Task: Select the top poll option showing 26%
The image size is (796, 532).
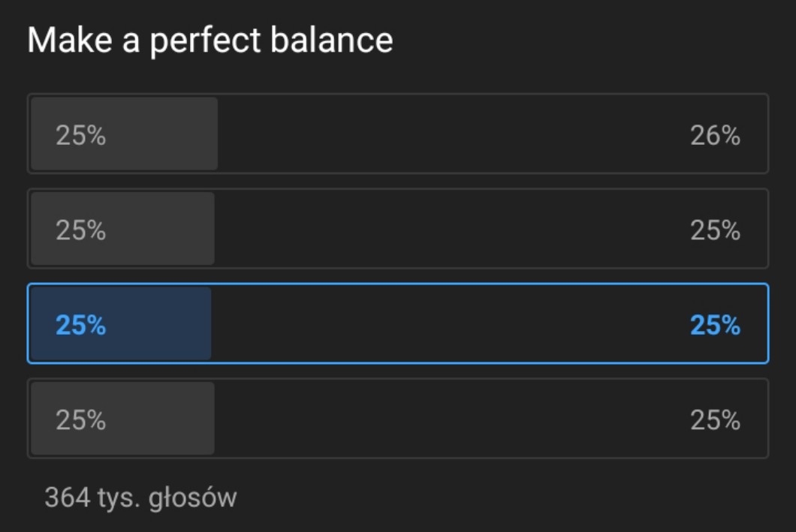Action: point(398,134)
